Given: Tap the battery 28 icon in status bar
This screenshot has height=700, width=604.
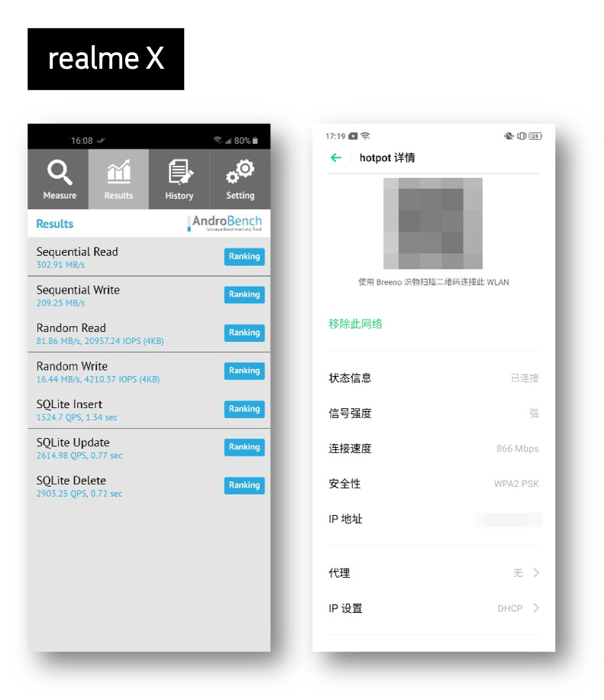Looking at the screenshot, I should pyautogui.click(x=535, y=136).
